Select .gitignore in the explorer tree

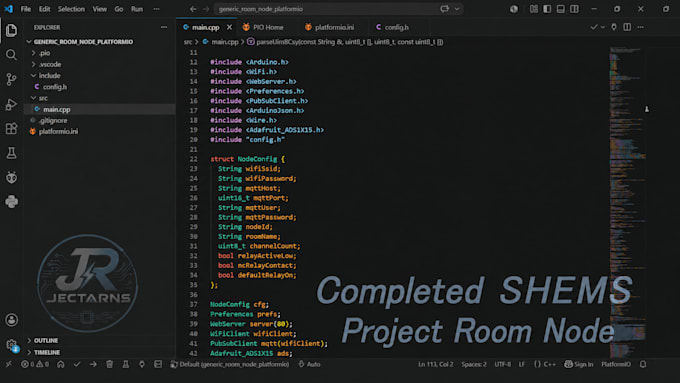point(53,120)
